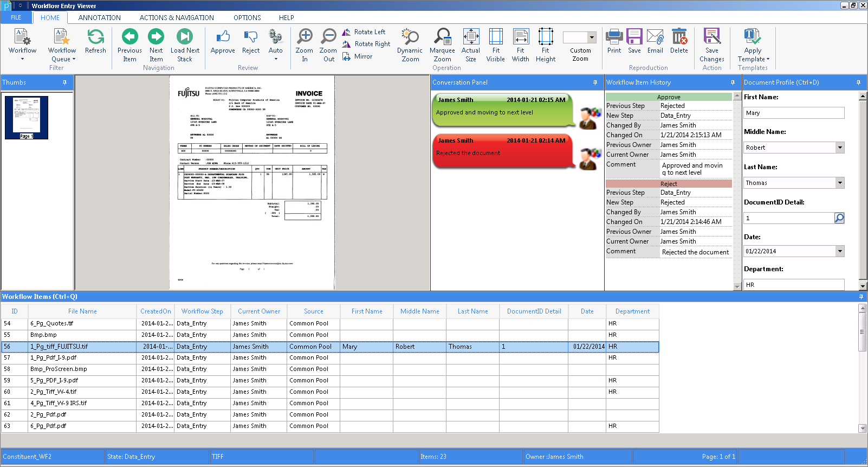Sort by File Name column header
The image size is (868, 467).
click(82, 311)
